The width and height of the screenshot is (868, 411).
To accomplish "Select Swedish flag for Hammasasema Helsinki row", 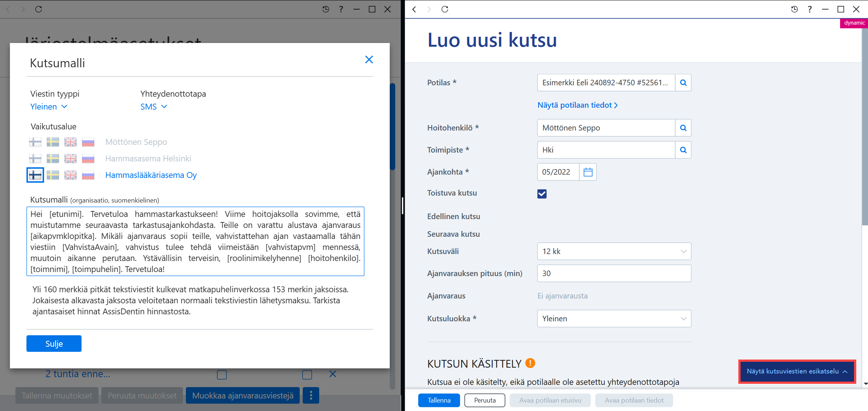I will tap(53, 158).
